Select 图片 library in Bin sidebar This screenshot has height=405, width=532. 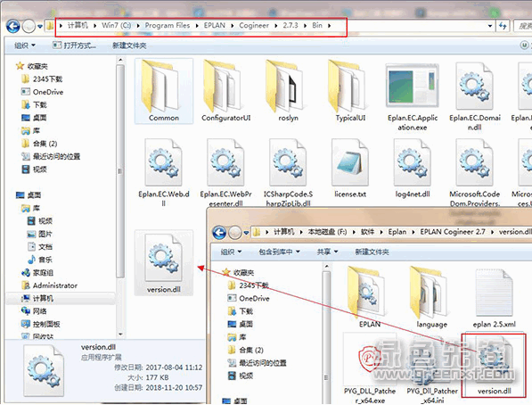coord(40,234)
